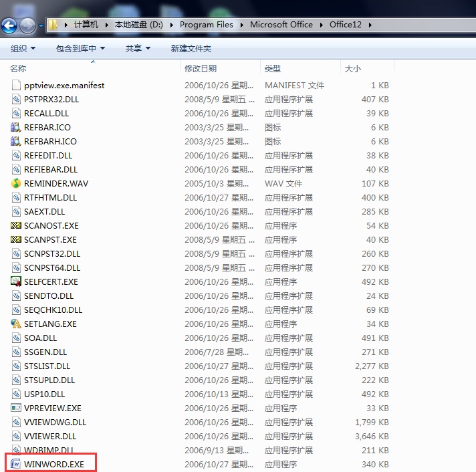Image resolution: width=476 pixels, height=472 pixels.
Task: Expand the arrow before 计算机 in breadcrumb
Action: (x=66, y=25)
